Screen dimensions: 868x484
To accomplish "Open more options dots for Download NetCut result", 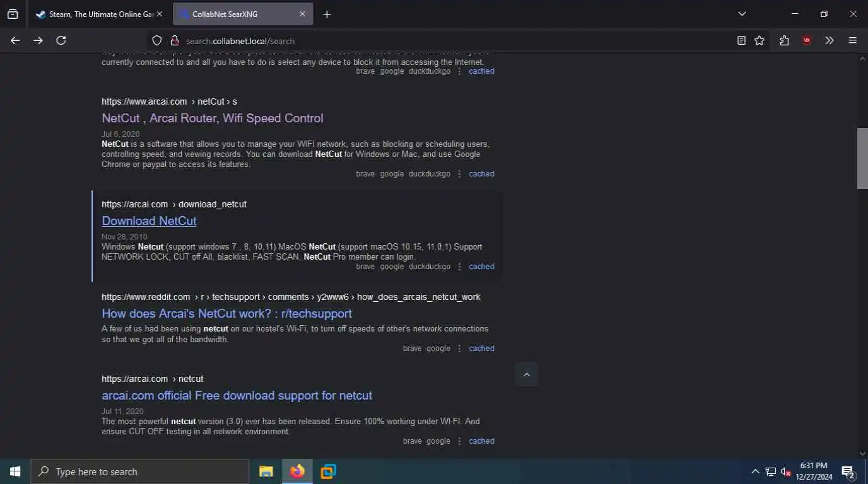I will point(459,267).
